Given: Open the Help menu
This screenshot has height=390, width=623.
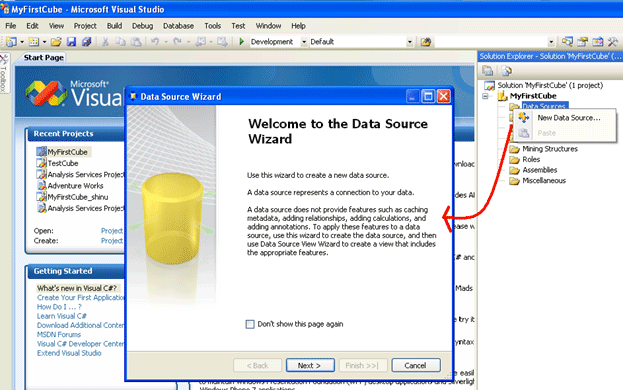Looking at the screenshot, I should click(x=298, y=26).
